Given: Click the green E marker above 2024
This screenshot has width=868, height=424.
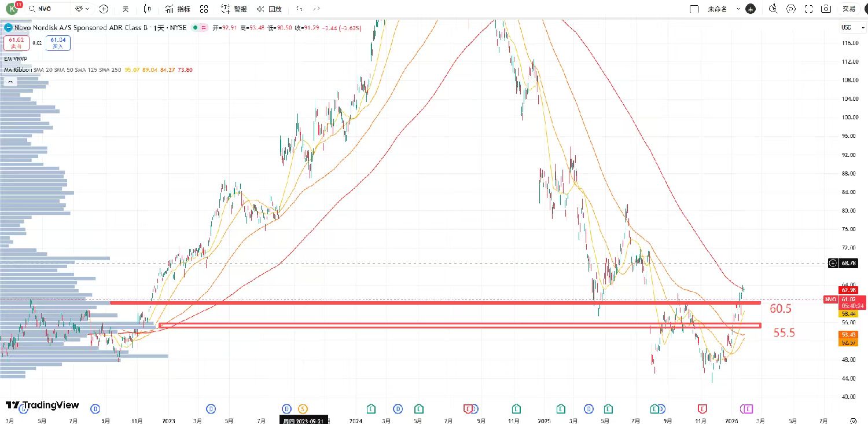Looking at the screenshot, I should 371,409.
